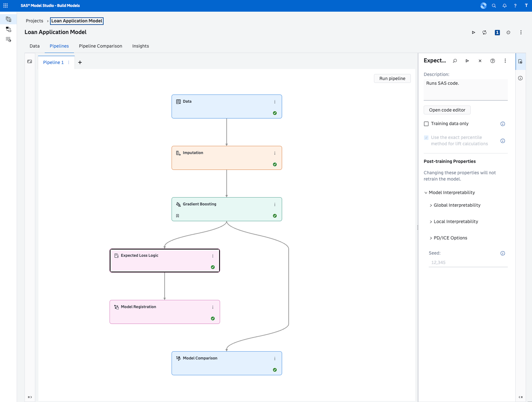The image size is (532, 402).
Task: Select the Data node
Action: click(x=227, y=107)
